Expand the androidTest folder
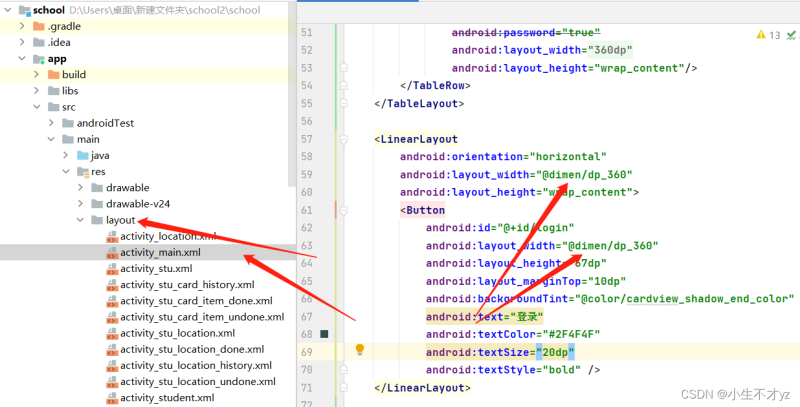 coord(51,123)
